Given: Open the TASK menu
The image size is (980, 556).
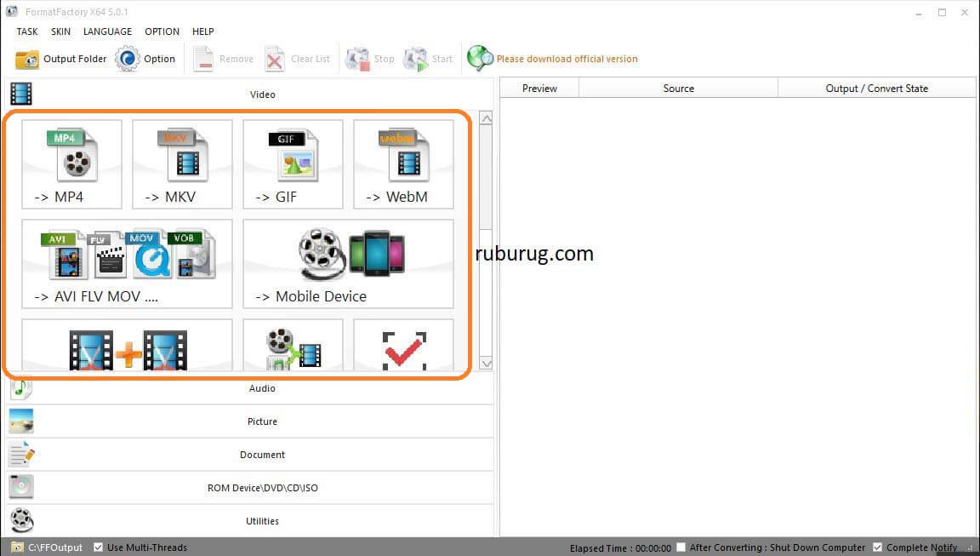Looking at the screenshot, I should pos(27,32).
